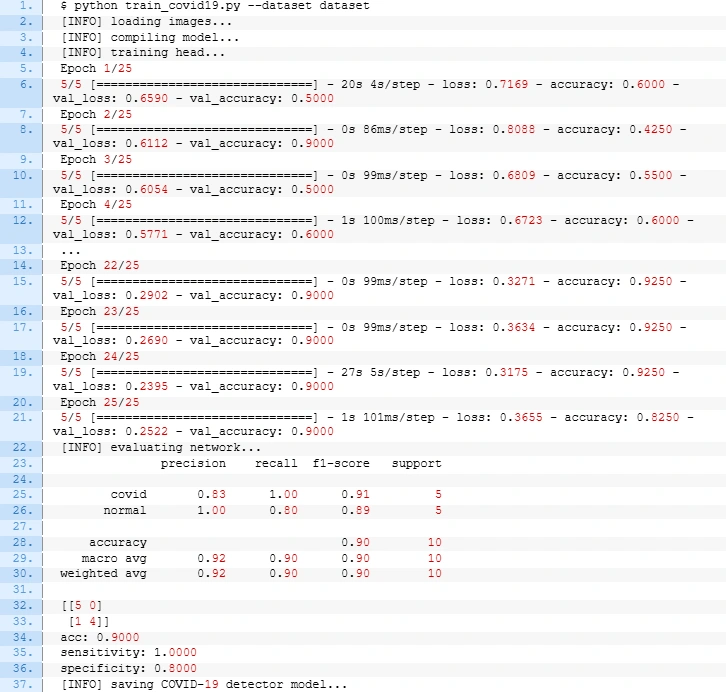
Task: Click the '27s 5s/step' timing text
Action: click(381, 373)
